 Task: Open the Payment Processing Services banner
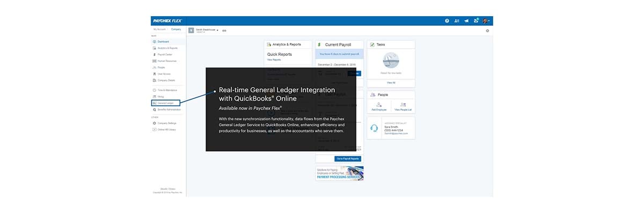340,173
